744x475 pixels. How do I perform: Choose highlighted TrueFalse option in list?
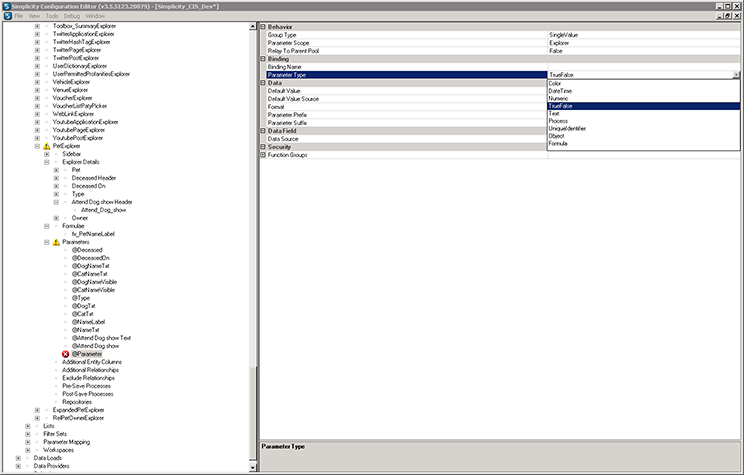pyautogui.click(x=643, y=106)
